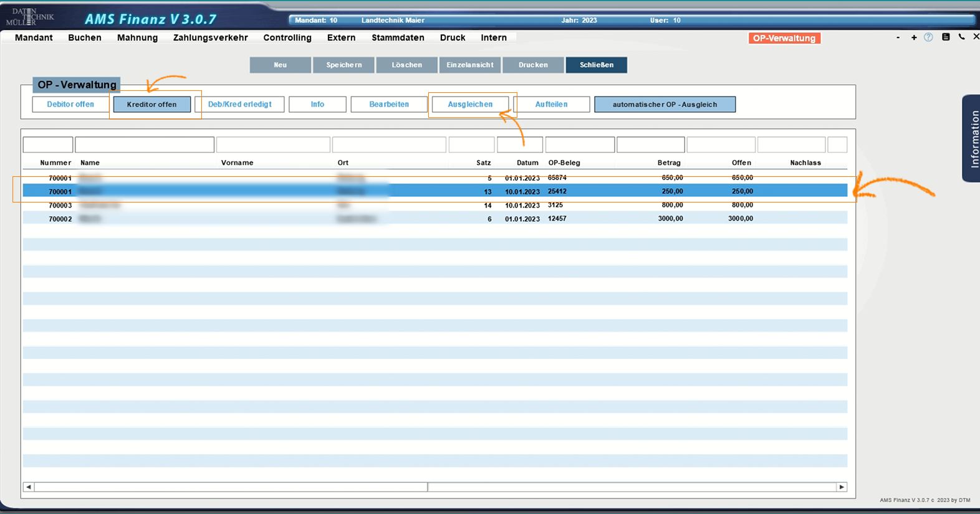980x514 pixels.
Task: Click the phone handset icon
Action: point(961,37)
